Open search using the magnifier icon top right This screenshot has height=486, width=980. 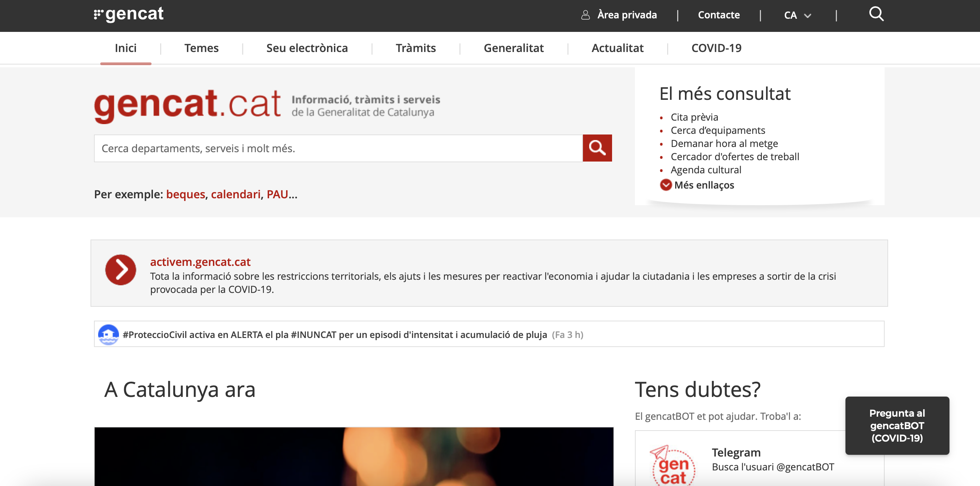(877, 14)
